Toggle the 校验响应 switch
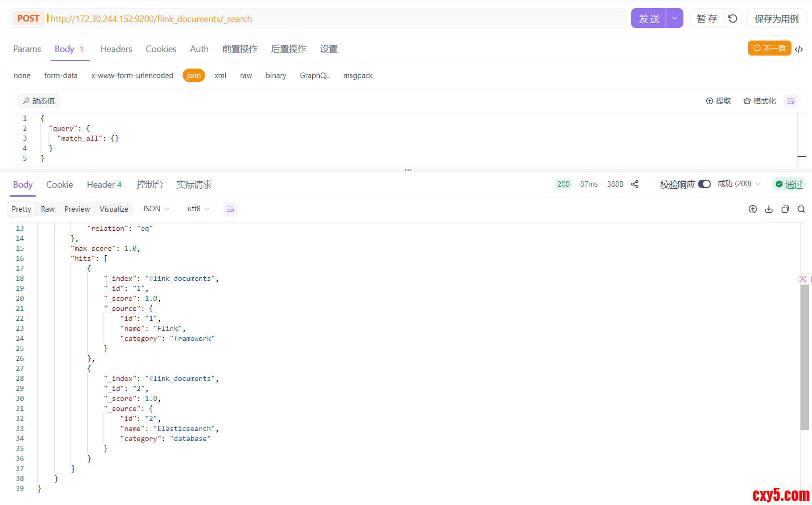Screen dimensions: 812x505 click(704, 184)
